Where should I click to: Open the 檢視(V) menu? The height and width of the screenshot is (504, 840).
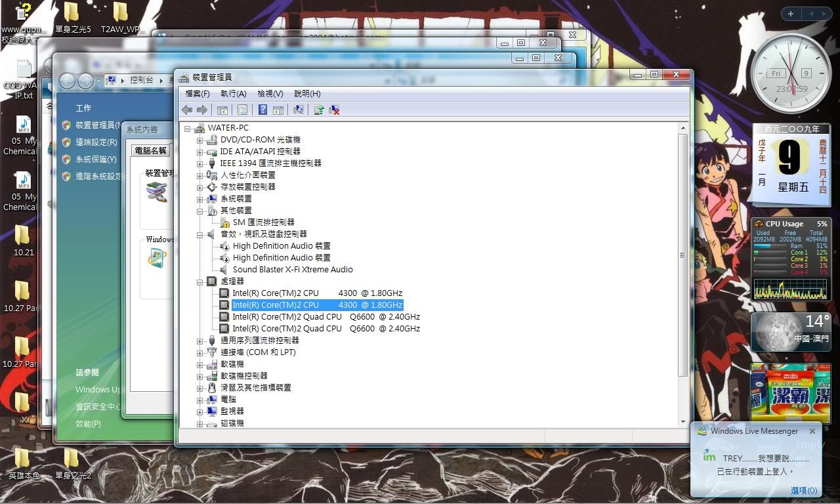coord(270,94)
